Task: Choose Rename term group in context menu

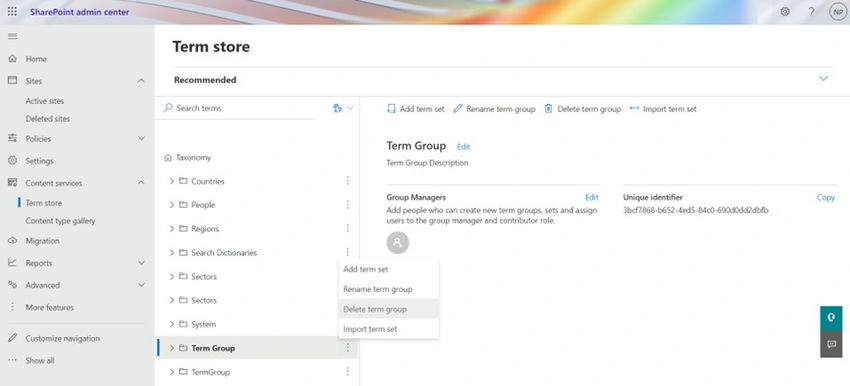Action: point(388,289)
